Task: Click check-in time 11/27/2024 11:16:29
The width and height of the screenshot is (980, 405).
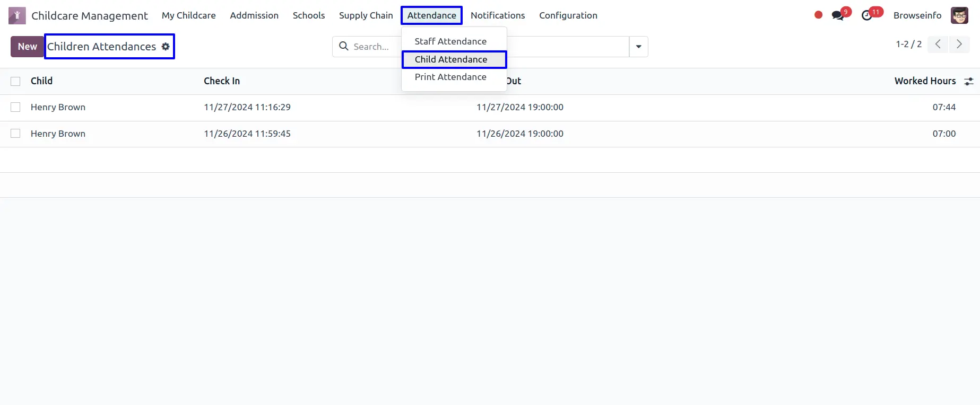Action: pyautogui.click(x=247, y=107)
